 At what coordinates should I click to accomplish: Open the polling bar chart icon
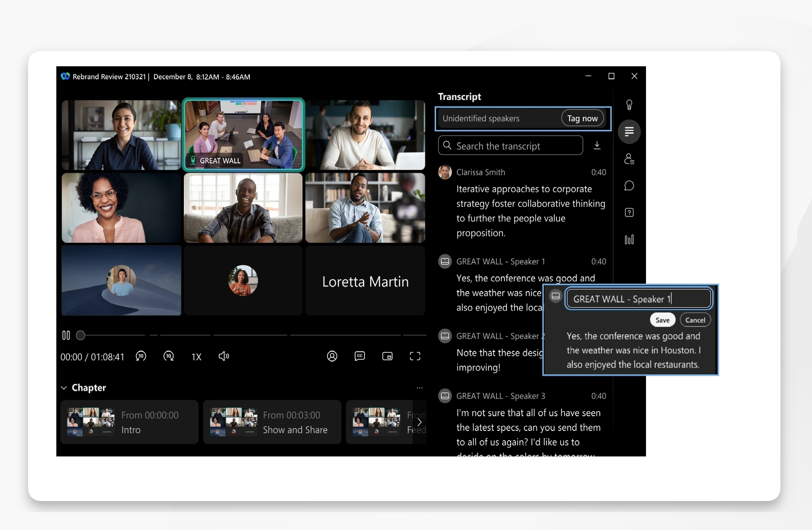[629, 239]
